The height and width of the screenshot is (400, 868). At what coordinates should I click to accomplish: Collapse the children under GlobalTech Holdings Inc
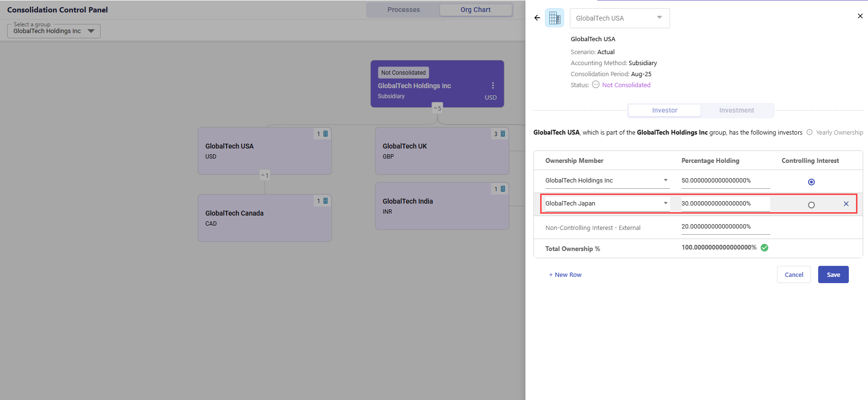tap(437, 108)
